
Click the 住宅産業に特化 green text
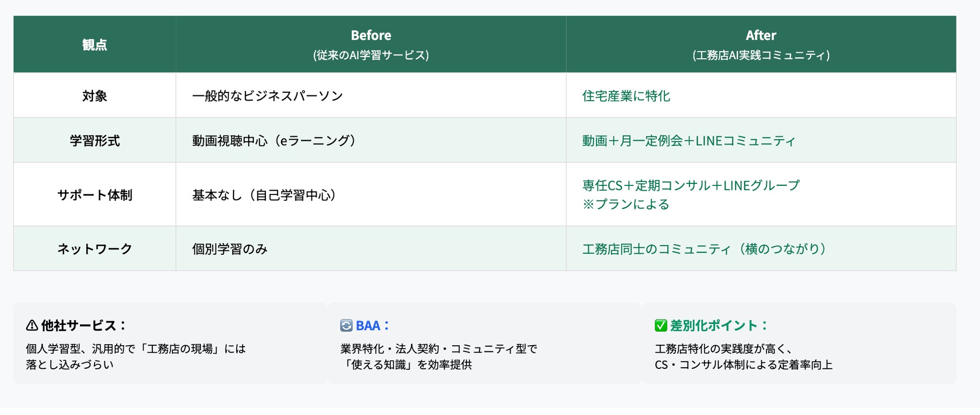point(626,96)
